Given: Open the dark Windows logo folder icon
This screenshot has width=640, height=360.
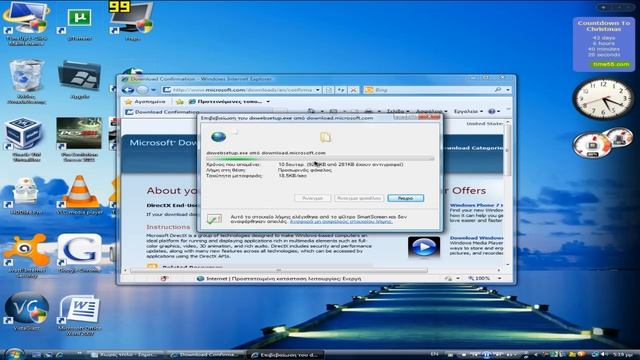Looking at the screenshot, I should point(79,80).
